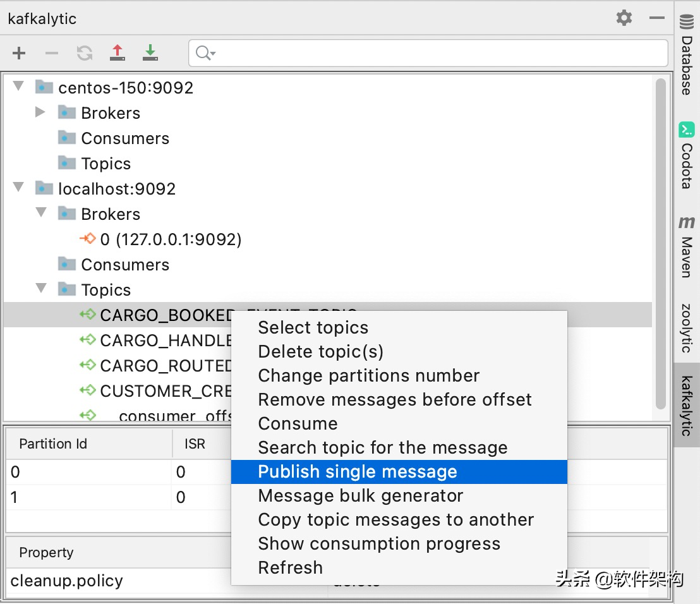Image resolution: width=700 pixels, height=604 pixels.
Task: Click the add connection plus icon
Action: click(x=19, y=53)
